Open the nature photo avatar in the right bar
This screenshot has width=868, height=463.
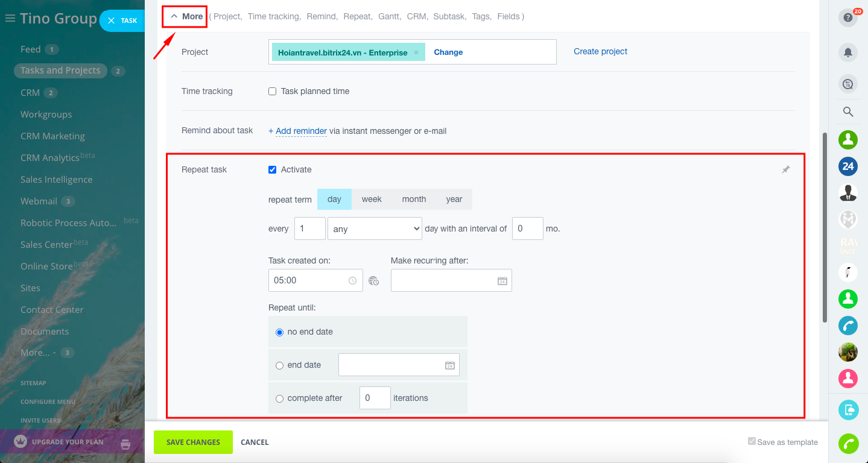pos(848,352)
